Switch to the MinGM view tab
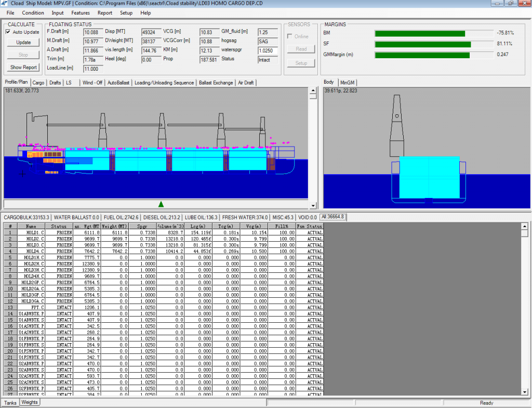 point(347,82)
